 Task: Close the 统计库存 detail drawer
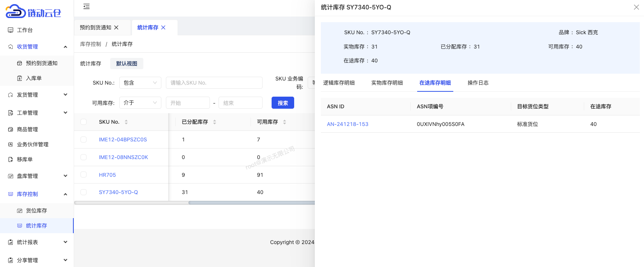636,7
